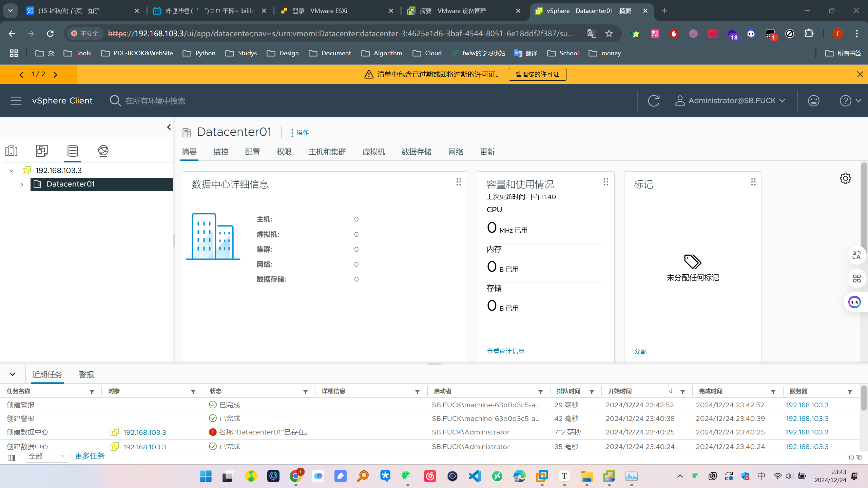
Task: Expand the Administrator@SB.FUCK user menu
Action: [x=730, y=101]
